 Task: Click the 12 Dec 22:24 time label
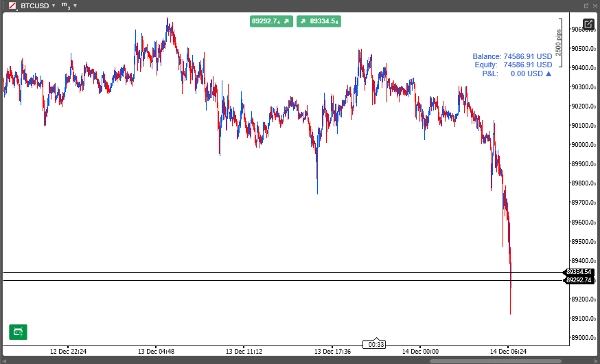click(x=68, y=351)
